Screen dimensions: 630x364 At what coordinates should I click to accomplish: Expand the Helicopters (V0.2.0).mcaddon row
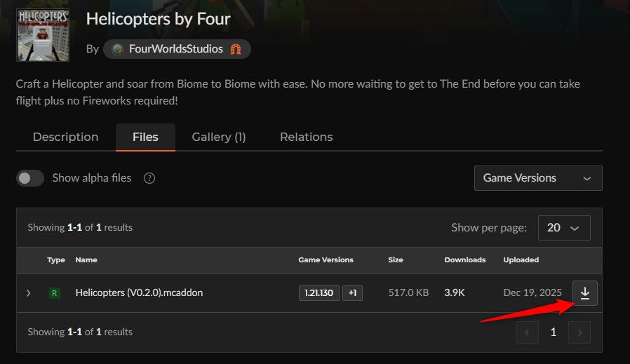[28, 293]
